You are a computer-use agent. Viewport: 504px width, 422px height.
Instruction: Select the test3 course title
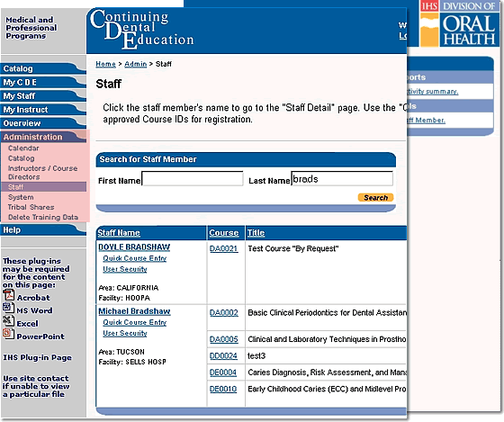[x=256, y=356]
